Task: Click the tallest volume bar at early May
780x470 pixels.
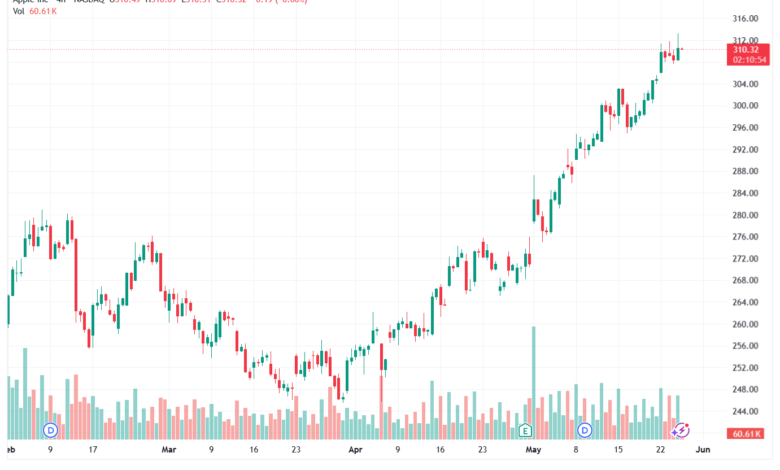Action: [x=534, y=382]
